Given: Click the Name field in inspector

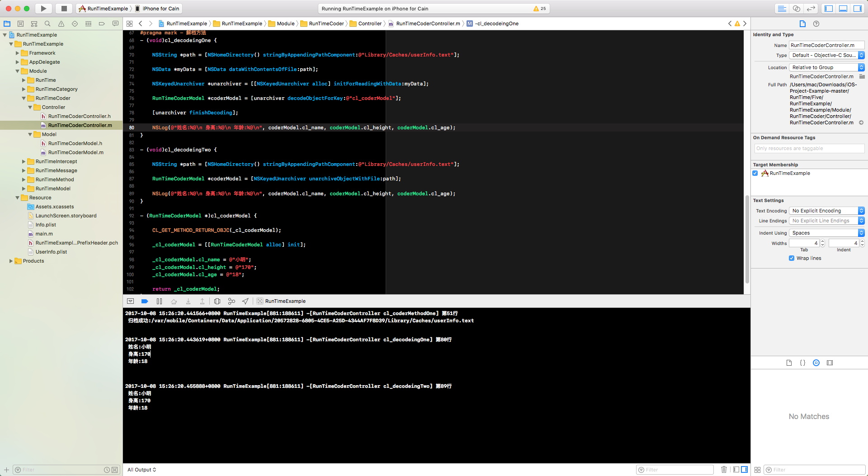Looking at the screenshot, I should [827, 45].
